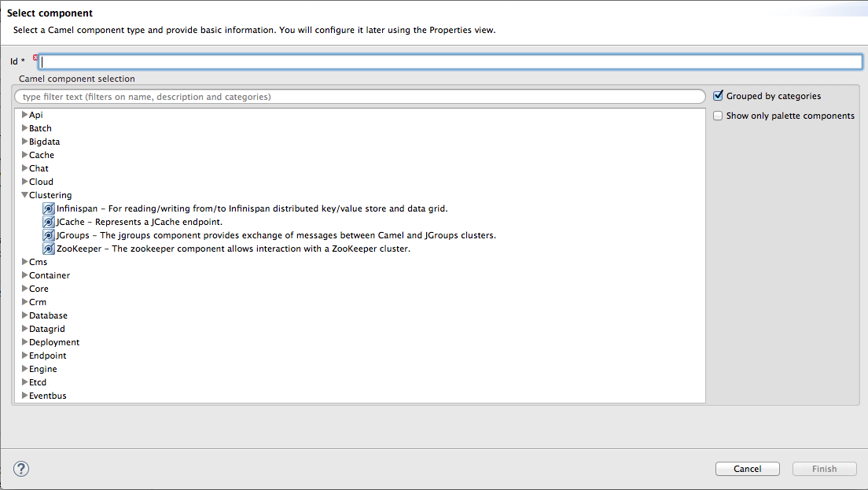Toggle the Grouped by categories checkbox
868x490 pixels.
point(718,96)
